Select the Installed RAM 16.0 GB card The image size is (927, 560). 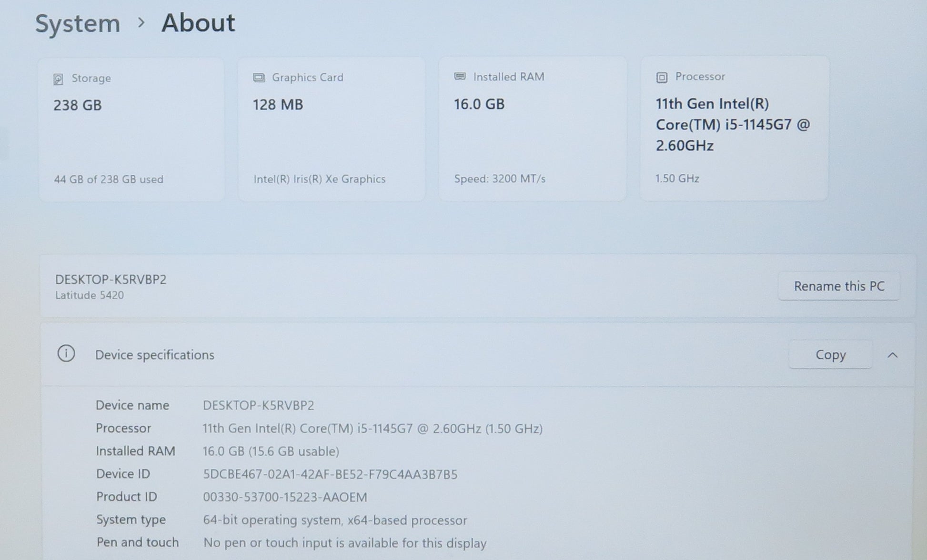(x=532, y=129)
